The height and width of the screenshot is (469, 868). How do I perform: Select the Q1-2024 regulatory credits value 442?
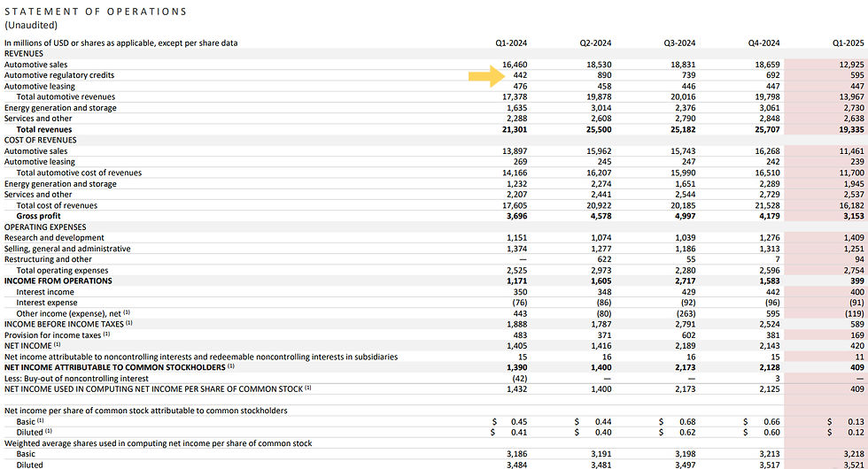coord(520,75)
